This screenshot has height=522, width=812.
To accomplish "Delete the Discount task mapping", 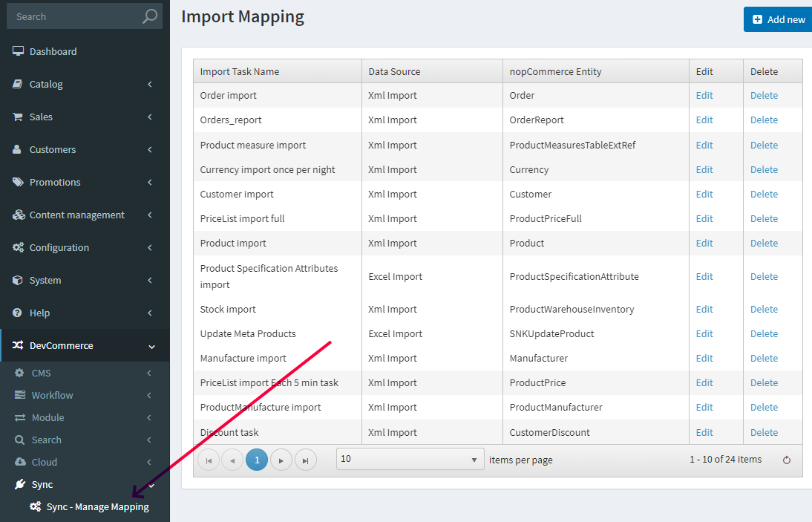I will point(764,432).
